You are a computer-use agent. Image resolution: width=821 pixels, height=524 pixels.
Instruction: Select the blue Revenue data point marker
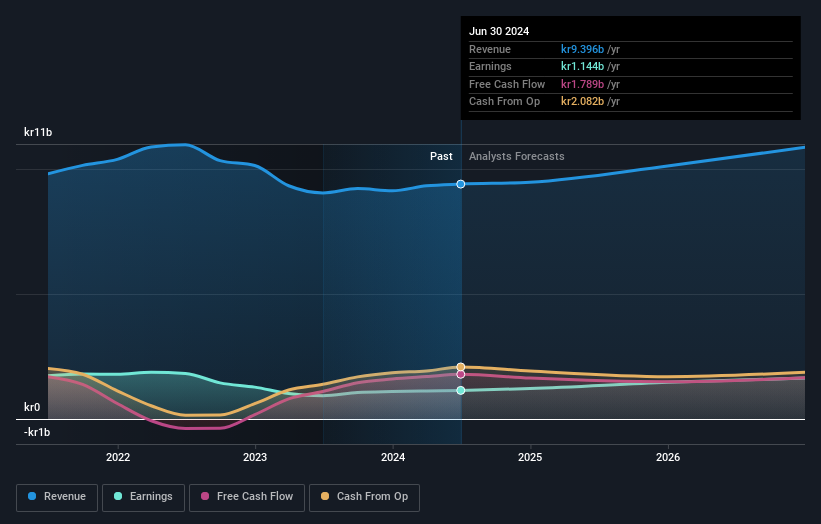click(x=461, y=184)
